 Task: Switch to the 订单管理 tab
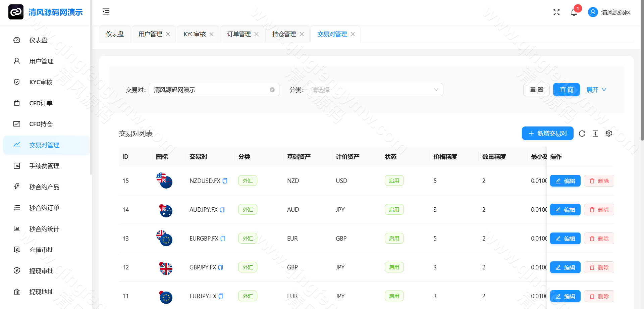click(238, 34)
